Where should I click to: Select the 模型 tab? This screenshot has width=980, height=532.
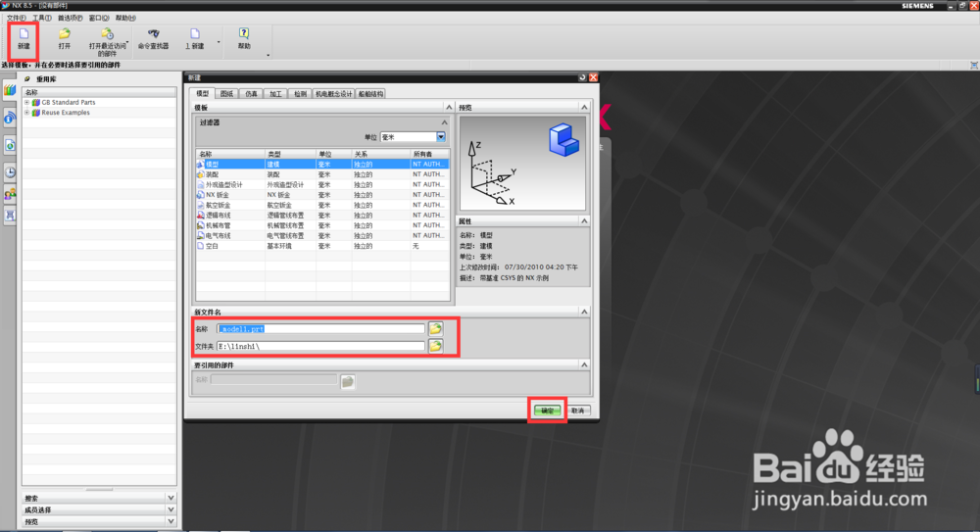(203, 93)
